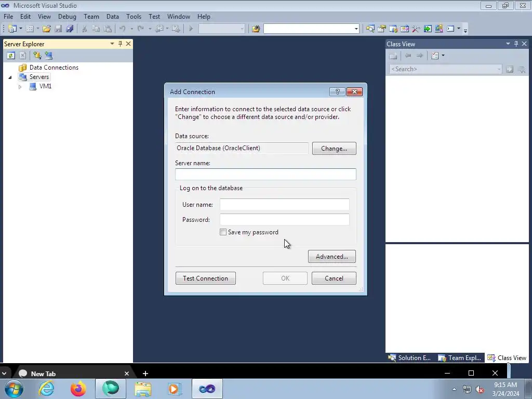532x399 pixels.
Task: Collapse the Servers tree node
Action: [10, 77]
